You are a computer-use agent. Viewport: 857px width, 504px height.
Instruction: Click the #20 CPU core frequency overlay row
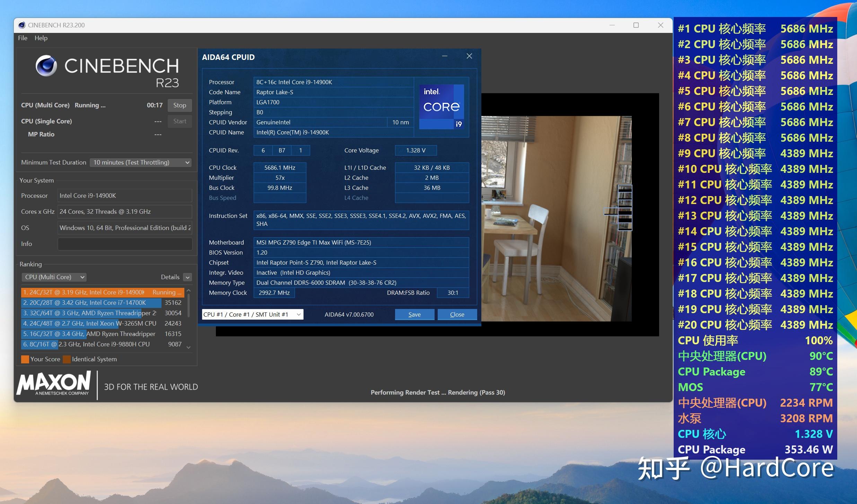(755, 325)
